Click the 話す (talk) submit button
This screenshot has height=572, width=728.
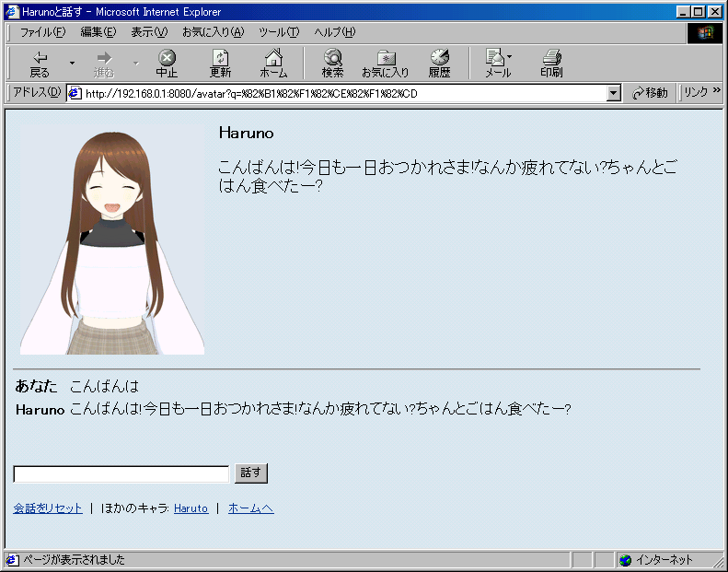(251, 473)
